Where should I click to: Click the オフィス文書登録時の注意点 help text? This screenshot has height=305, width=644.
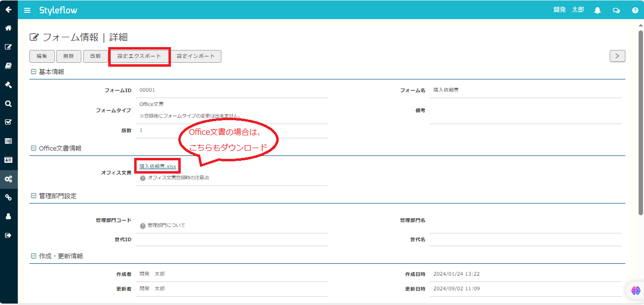point(178,178)
